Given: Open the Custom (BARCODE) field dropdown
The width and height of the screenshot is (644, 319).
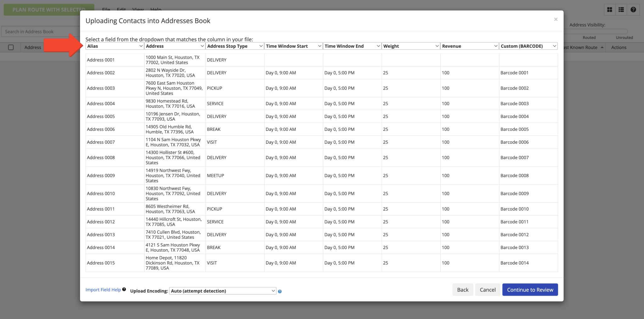Looking at the screenshot, I should tap(528, 46).
